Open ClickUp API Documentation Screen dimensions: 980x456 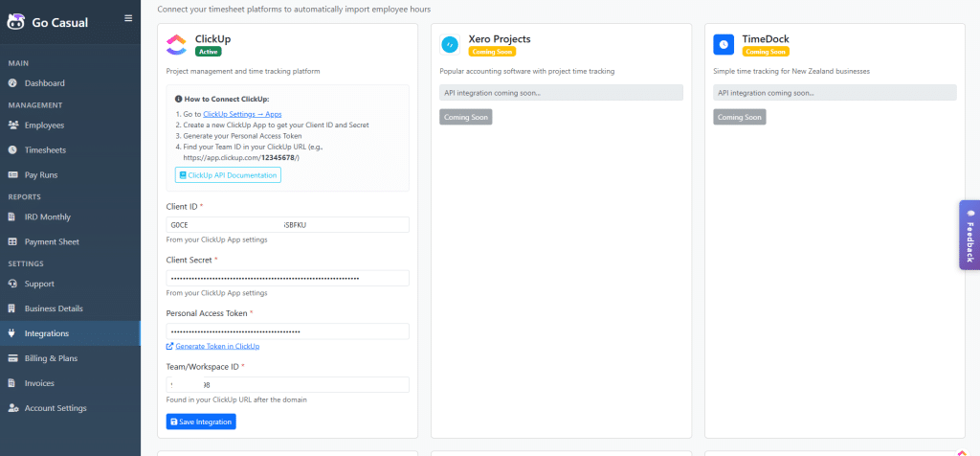[x=228, y=175]
